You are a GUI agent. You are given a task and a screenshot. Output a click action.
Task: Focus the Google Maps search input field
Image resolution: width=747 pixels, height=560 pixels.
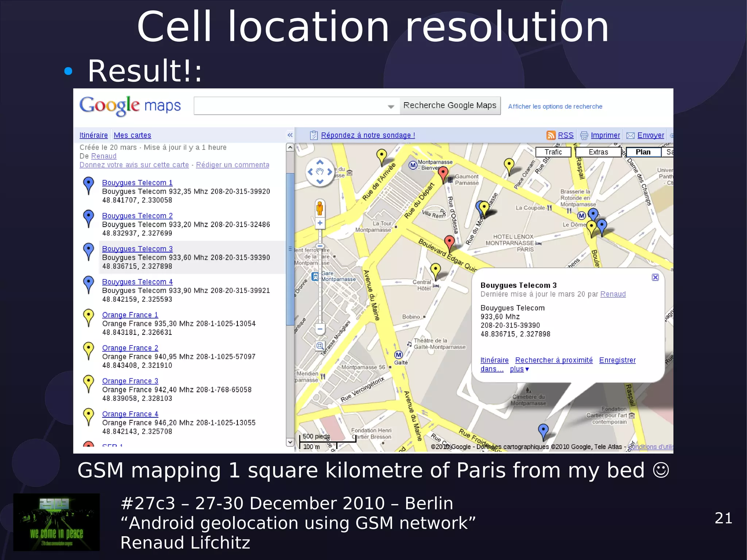pyautogui.click(x=296, y=106)
